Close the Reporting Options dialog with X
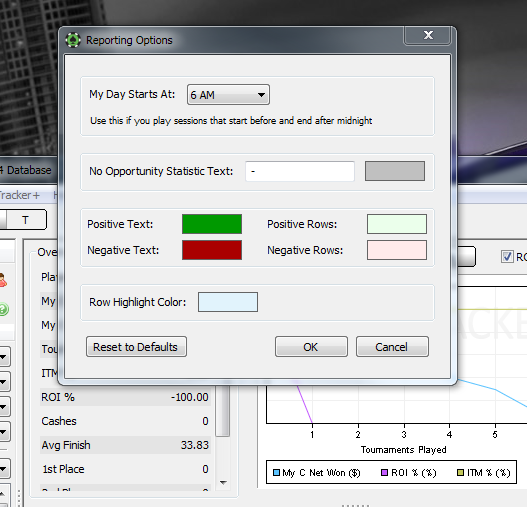The image size is (527, 507). point(428,35)
